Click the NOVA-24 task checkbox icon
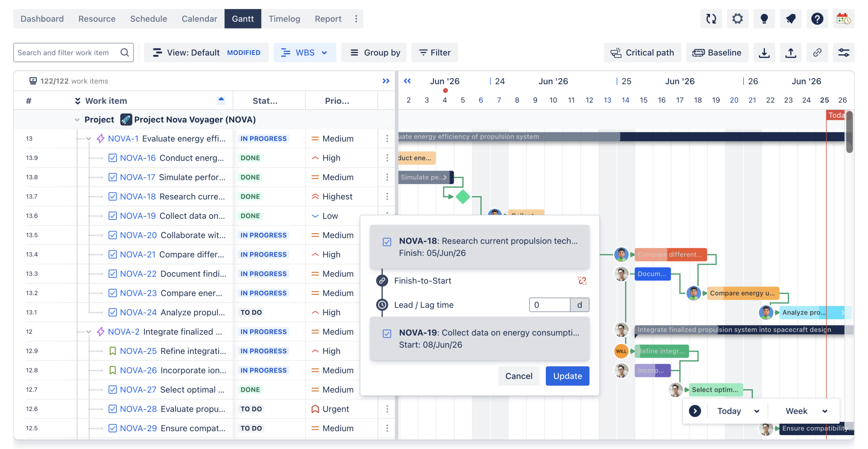 point(113,312)
